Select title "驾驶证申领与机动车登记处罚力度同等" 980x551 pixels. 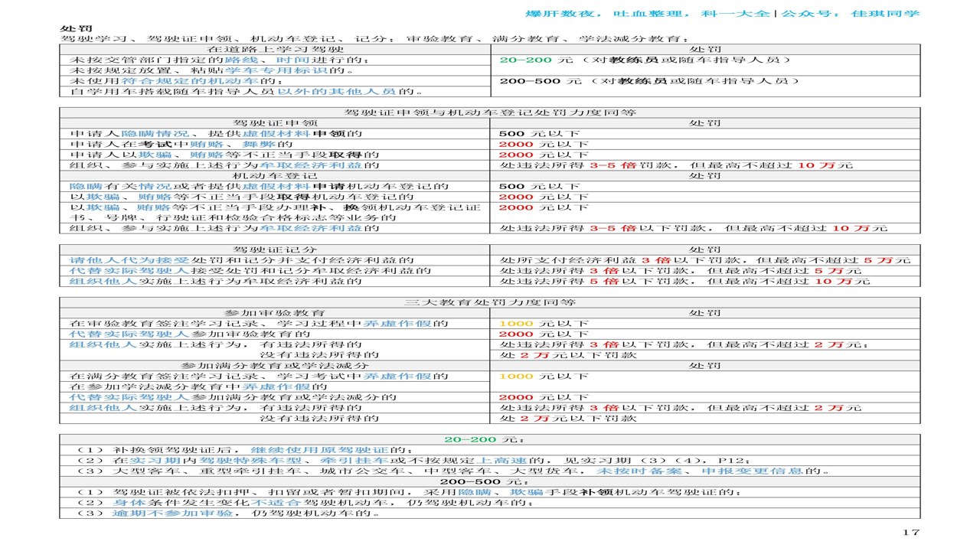point(490,112)
